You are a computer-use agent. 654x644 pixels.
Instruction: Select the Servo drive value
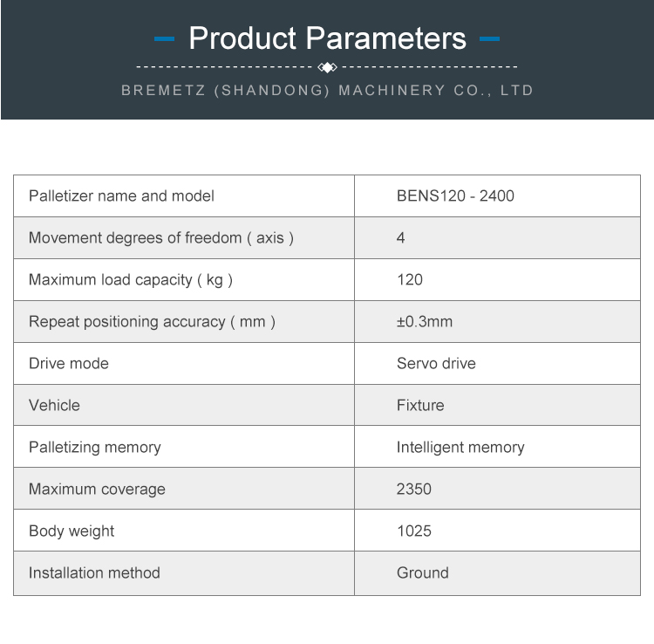click(436, 363)
